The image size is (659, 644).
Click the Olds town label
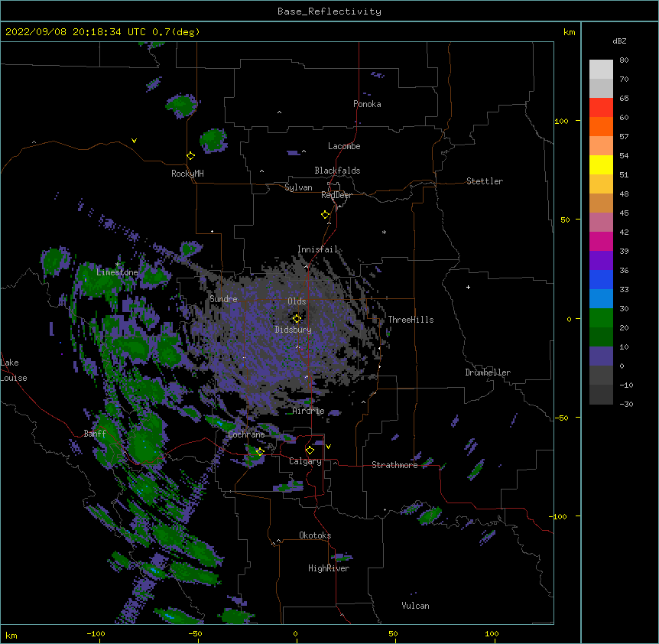tap(297, 301)
